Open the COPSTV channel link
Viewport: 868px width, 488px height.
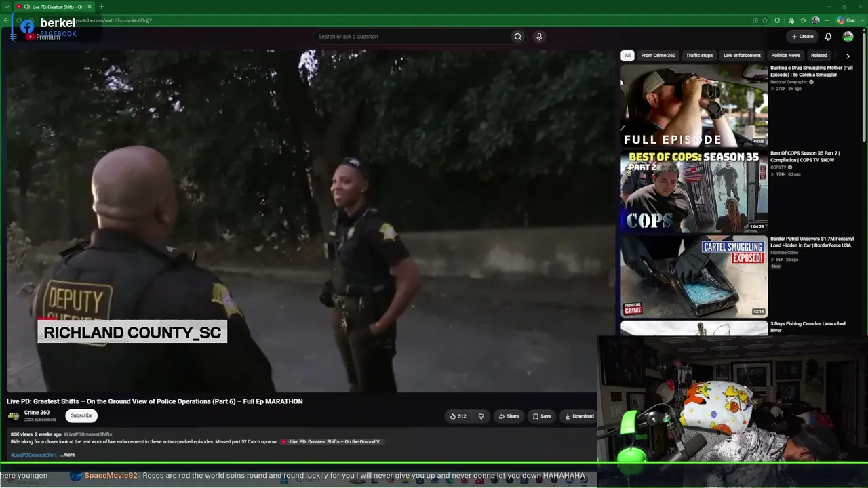point(778,167)
